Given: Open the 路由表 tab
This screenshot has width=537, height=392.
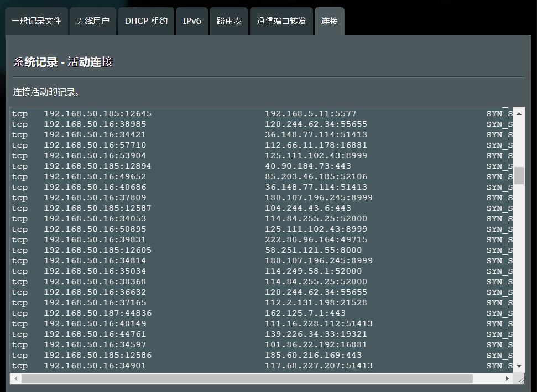Looking at the screenshot, I should (228, 21).
